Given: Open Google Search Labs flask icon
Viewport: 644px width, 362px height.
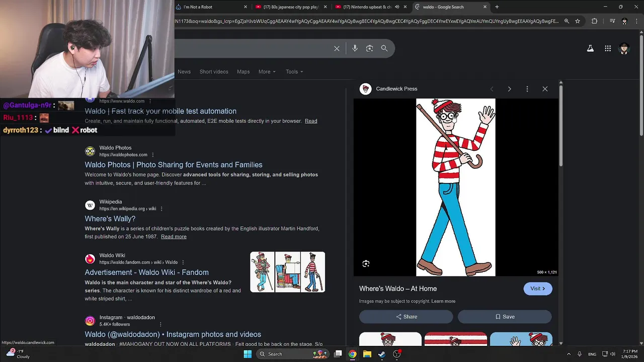Looking at the screenshot, I should pos(590,48).
